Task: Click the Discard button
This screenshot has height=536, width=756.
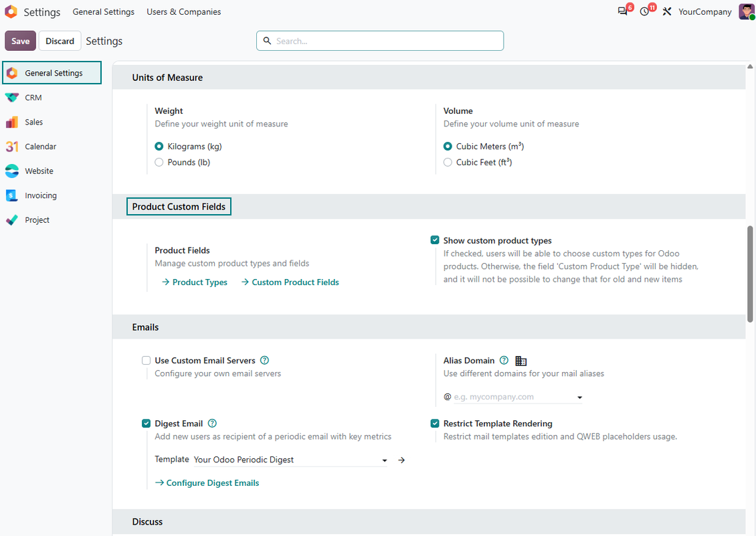Action: (x=60, y=41)
